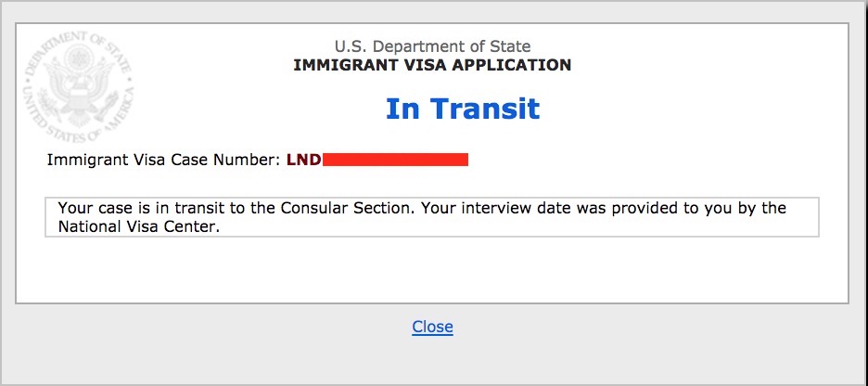Viewport: 868px width, 386px height.
Task: Click the 'In Transit' status heading
Action: pos(462,109)
